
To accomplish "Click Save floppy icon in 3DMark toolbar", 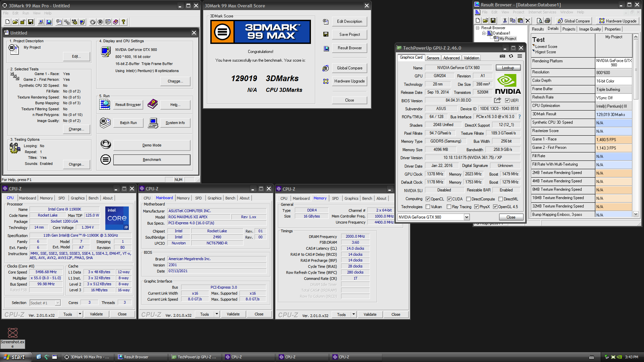I will click(31, 22).
